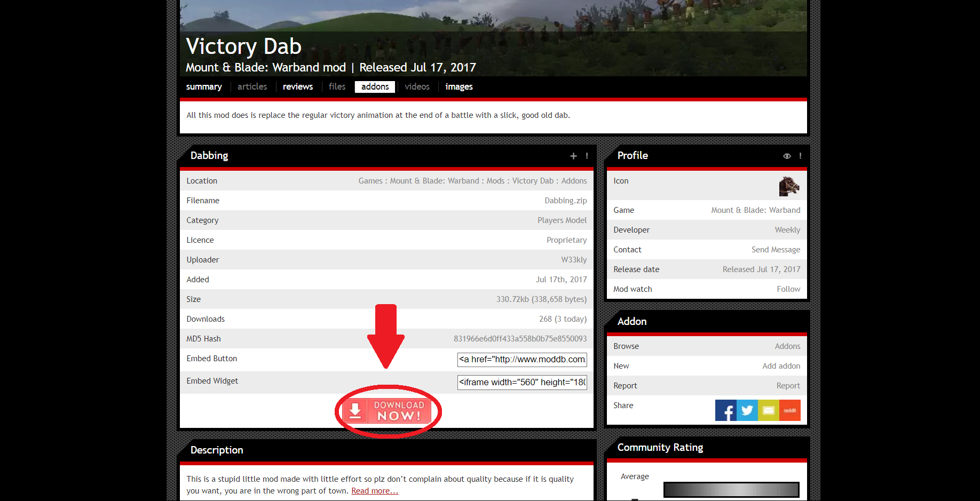980x501 pixels.
Task: Click the Add addon link
Action: tap(781, 366)
